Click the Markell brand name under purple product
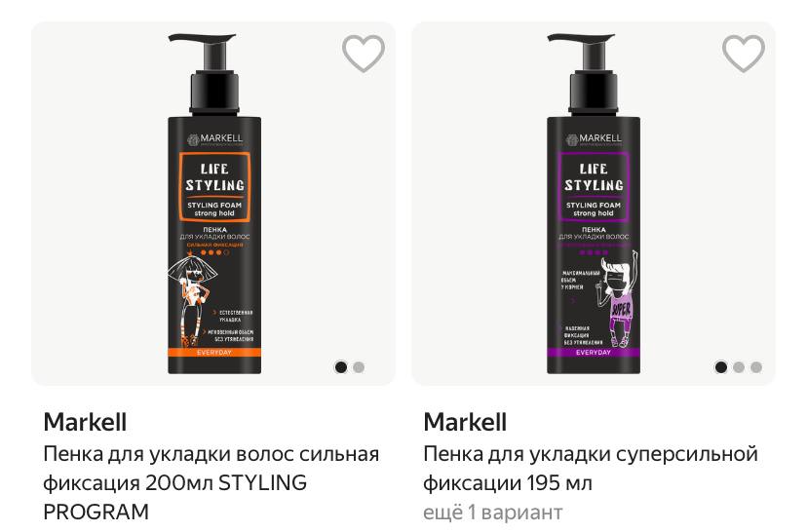 coord(465,423)
